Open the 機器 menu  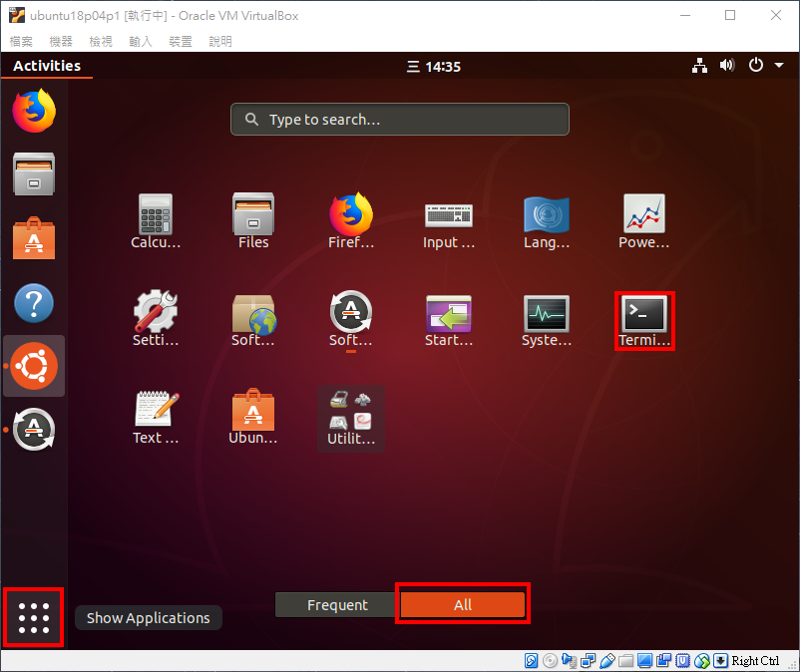pos(61,41)
